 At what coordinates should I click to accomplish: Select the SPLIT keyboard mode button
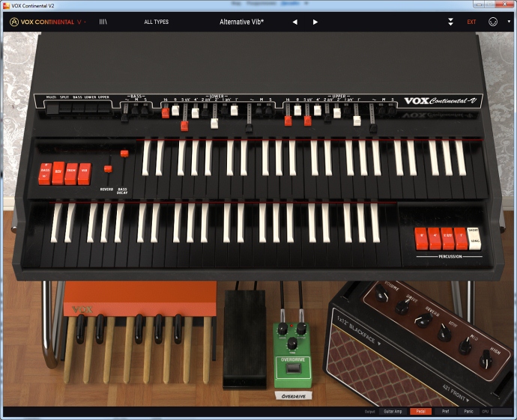65,109
